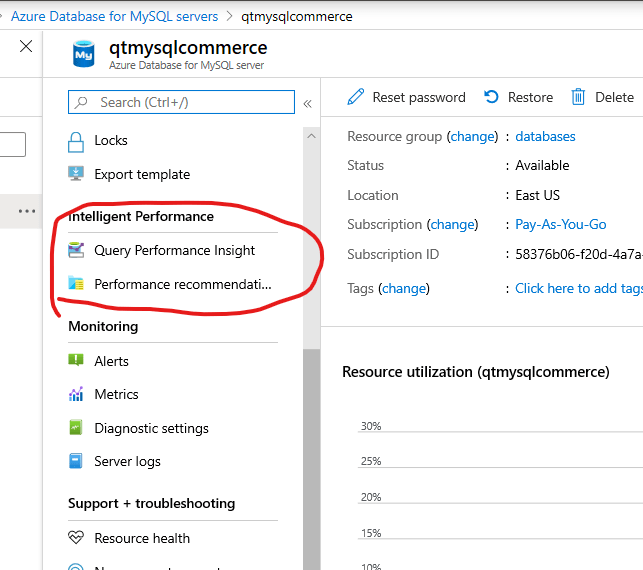Open the Pay-As-You-Go subscription link

click(x=561, y=224)
